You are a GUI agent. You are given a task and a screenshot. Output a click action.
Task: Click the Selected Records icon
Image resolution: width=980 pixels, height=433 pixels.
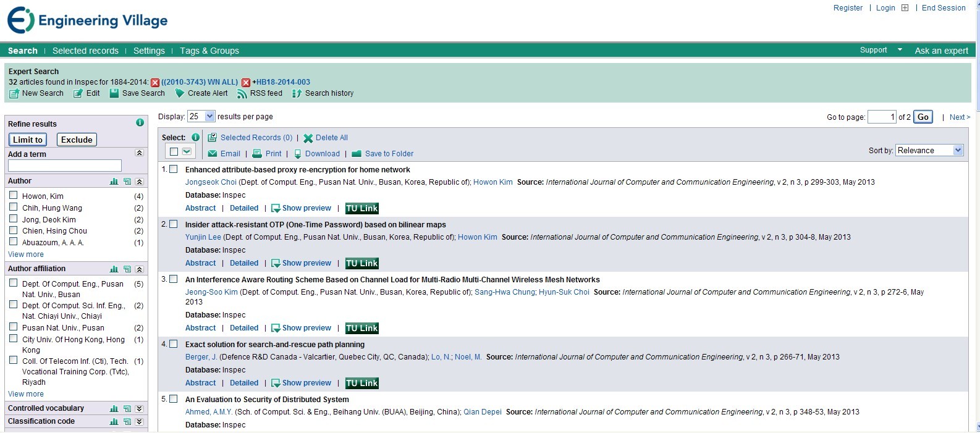[212, 137]
